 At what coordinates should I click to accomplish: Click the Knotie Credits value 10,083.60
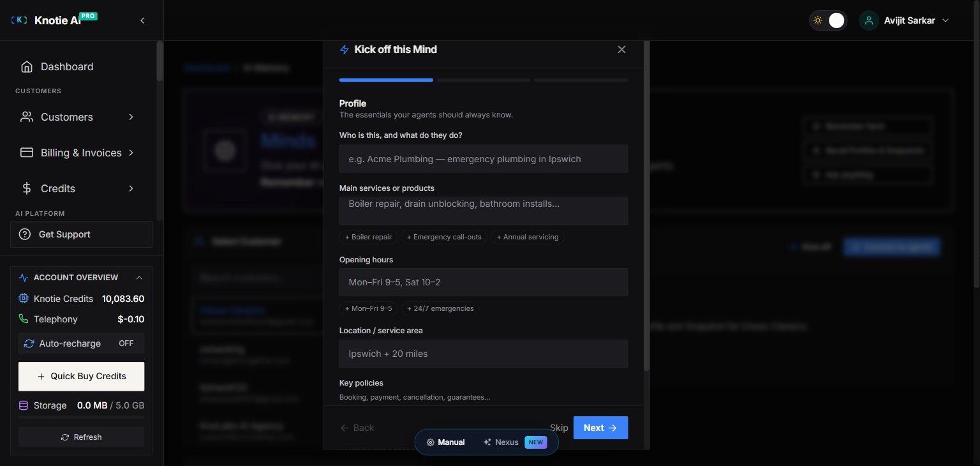click(x=123, y=298)
